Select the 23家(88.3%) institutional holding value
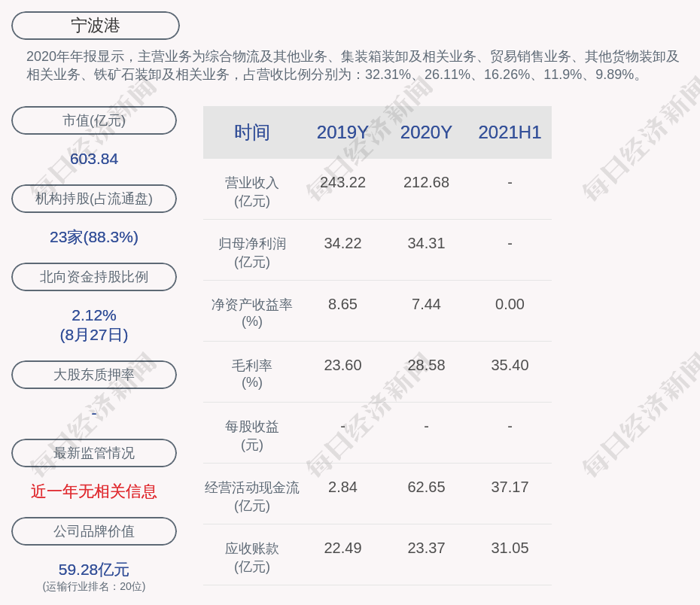Screen dimensions: 700x605 94,237
